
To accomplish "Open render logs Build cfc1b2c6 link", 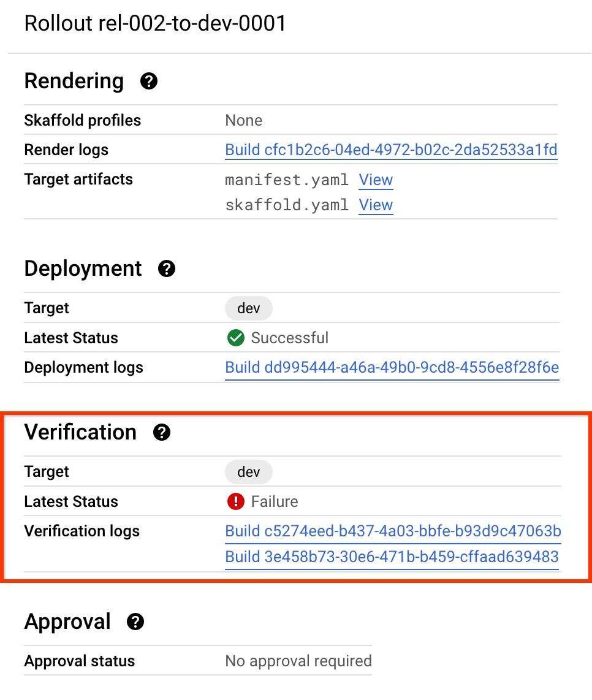I will tap(392, 150).
